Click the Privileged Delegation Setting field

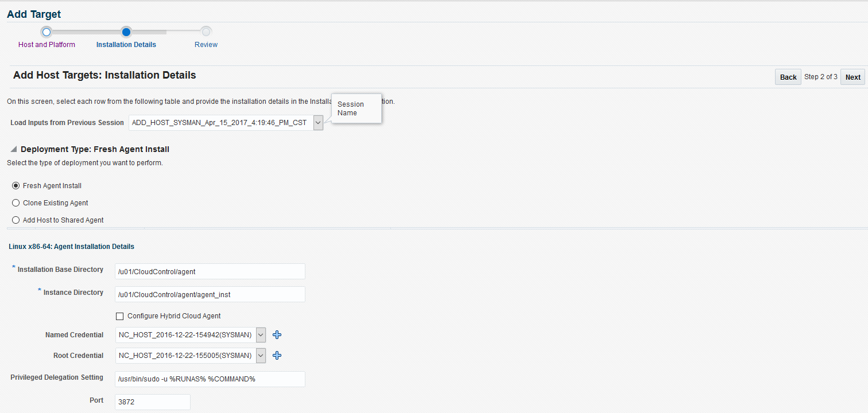pos(210,379)
